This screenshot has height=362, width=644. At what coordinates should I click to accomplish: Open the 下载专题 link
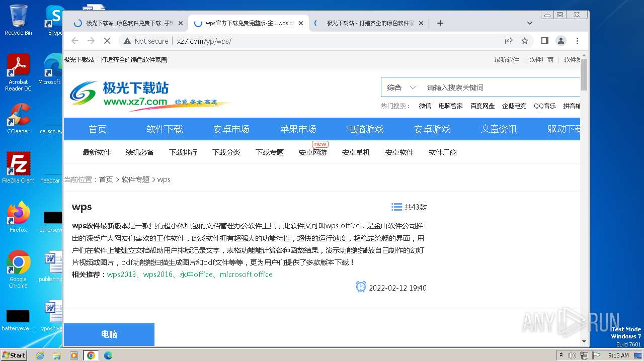point(270,152)
